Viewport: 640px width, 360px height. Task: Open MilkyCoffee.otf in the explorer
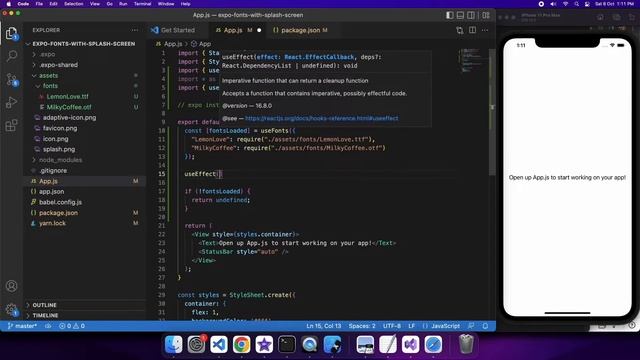[x=69, y=107]
